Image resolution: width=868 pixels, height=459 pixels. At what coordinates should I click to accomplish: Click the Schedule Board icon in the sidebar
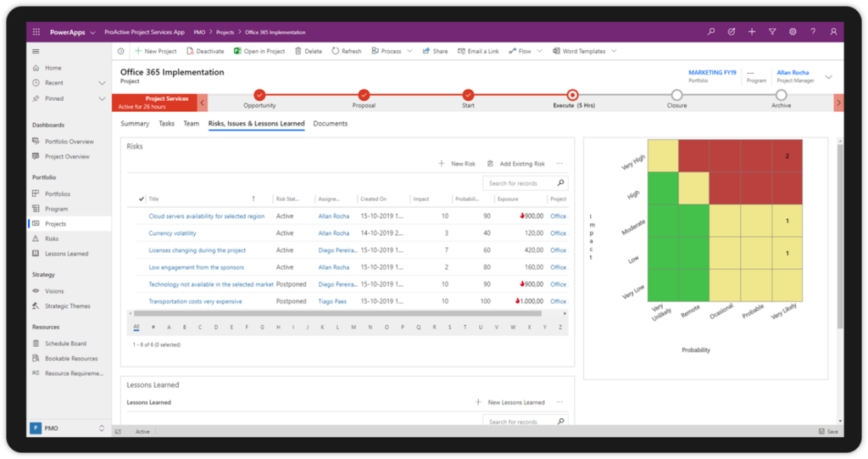(36, 343)
